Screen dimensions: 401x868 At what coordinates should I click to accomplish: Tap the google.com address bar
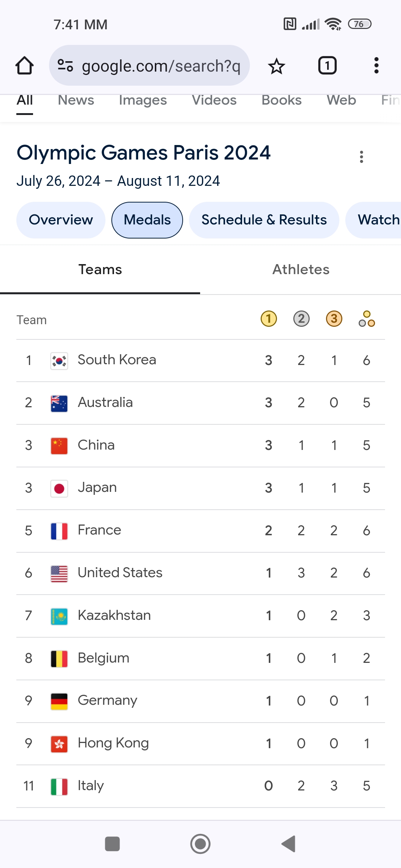tap(161, 66)
